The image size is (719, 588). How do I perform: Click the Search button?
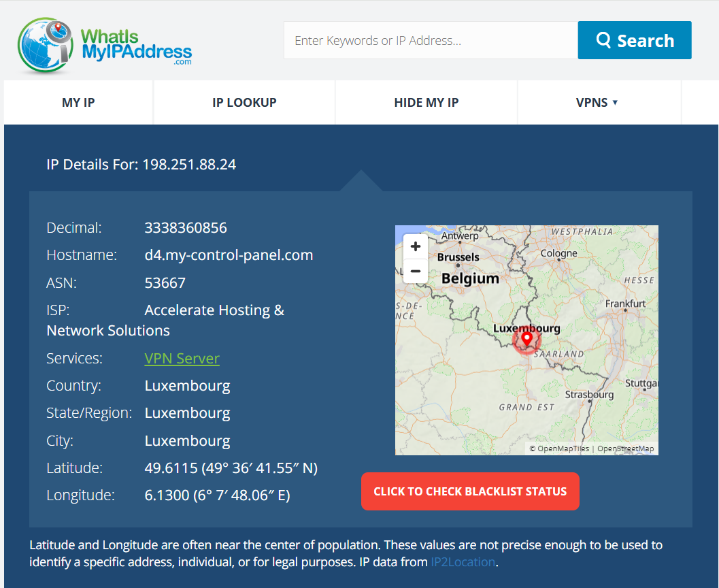[x=635, y=40]
